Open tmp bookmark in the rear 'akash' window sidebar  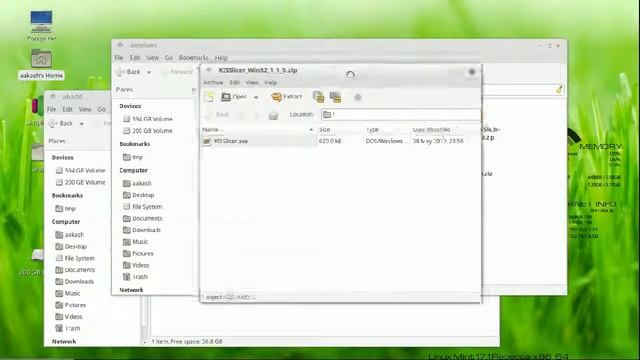coord(66,209)
